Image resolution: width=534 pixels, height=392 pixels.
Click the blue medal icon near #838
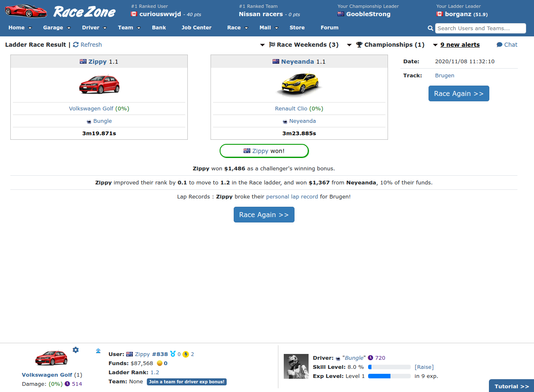coord(173,354)
